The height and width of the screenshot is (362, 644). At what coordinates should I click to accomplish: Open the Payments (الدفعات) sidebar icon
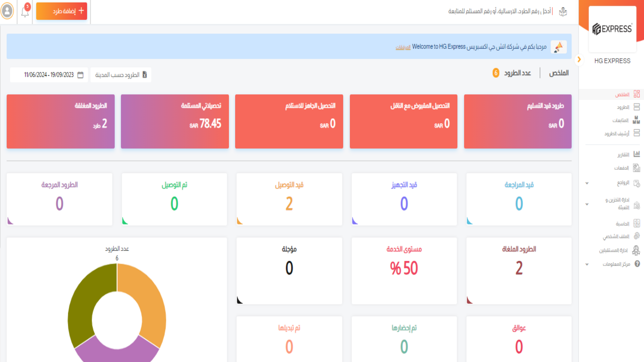(x=636, y=168)
